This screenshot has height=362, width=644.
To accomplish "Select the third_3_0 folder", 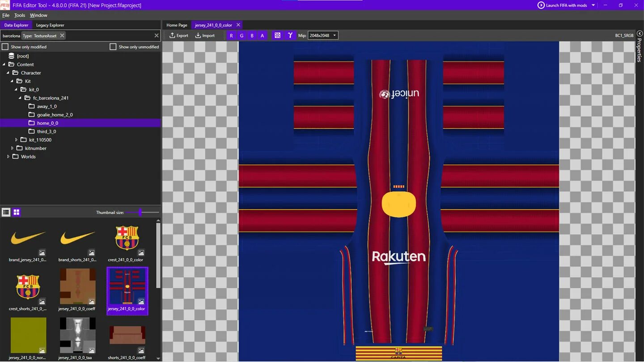I will coord(46,131).
